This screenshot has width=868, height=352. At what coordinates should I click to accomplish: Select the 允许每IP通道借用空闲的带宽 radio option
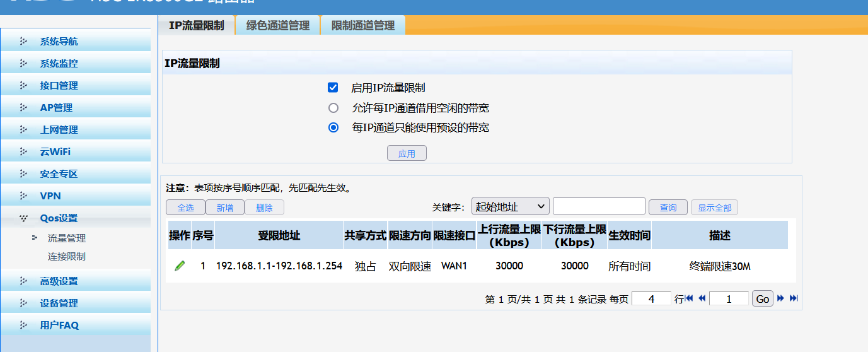tap(333, 107)
